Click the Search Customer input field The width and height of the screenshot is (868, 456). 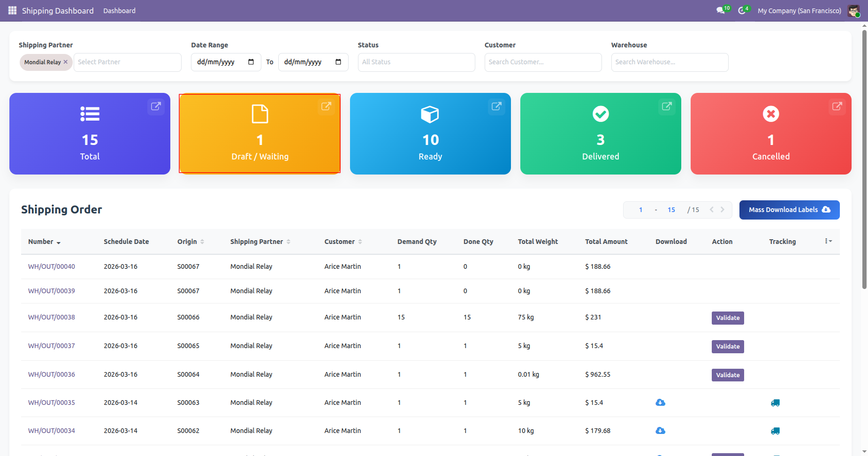coord(543,62)
